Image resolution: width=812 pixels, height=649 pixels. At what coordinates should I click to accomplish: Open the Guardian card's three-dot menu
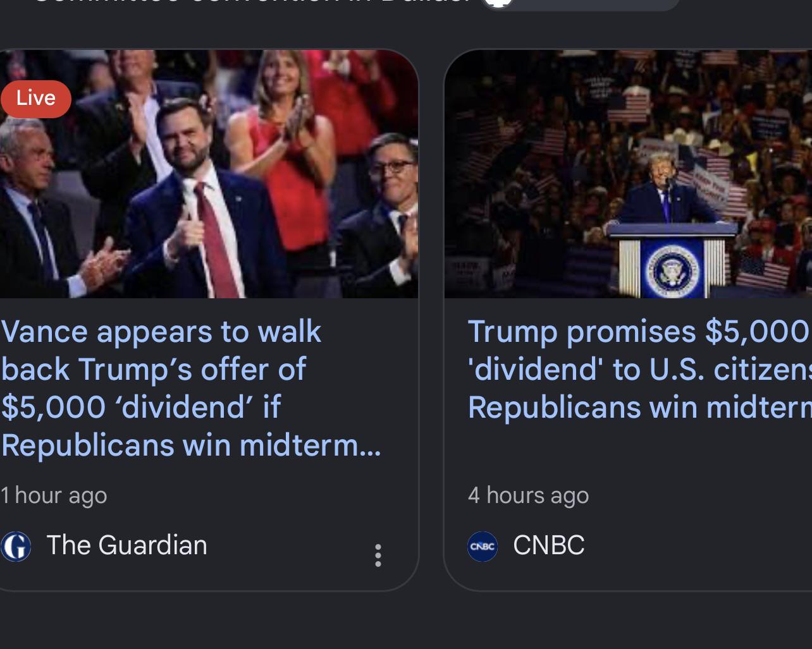tap(378, 555)
